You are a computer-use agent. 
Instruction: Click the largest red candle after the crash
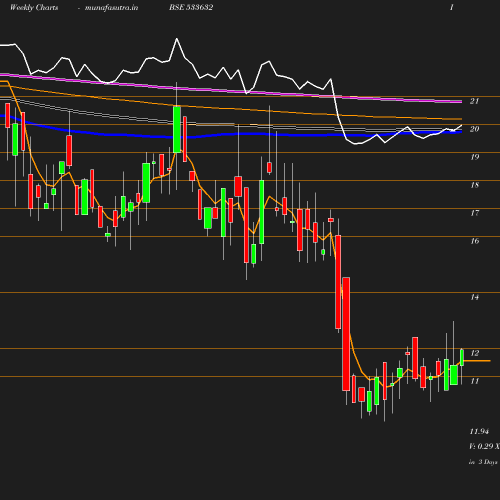click(346, 334)
